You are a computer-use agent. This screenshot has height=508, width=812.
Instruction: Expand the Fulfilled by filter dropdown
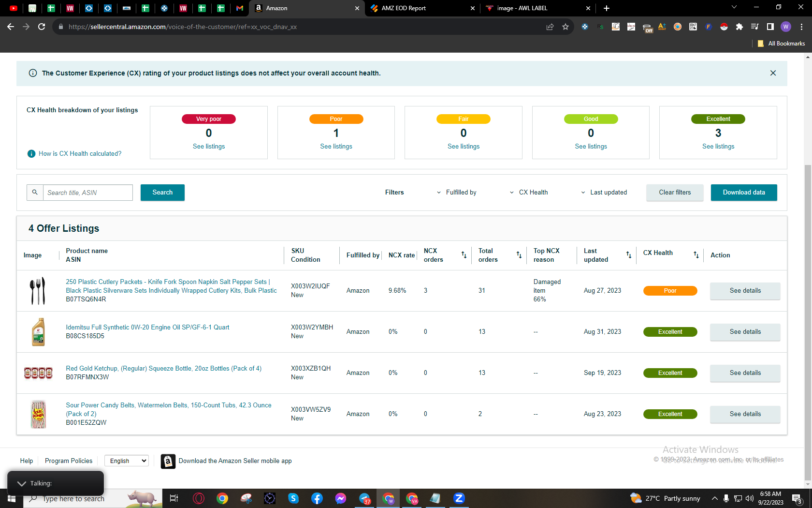coord(457,193)
